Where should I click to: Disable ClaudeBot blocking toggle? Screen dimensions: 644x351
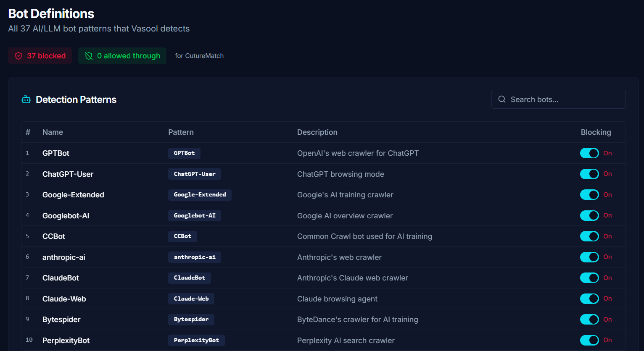coord(589,278)
